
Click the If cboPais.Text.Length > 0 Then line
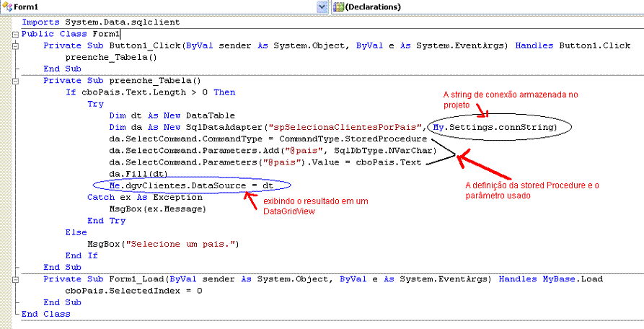click(x=150, y=92)
